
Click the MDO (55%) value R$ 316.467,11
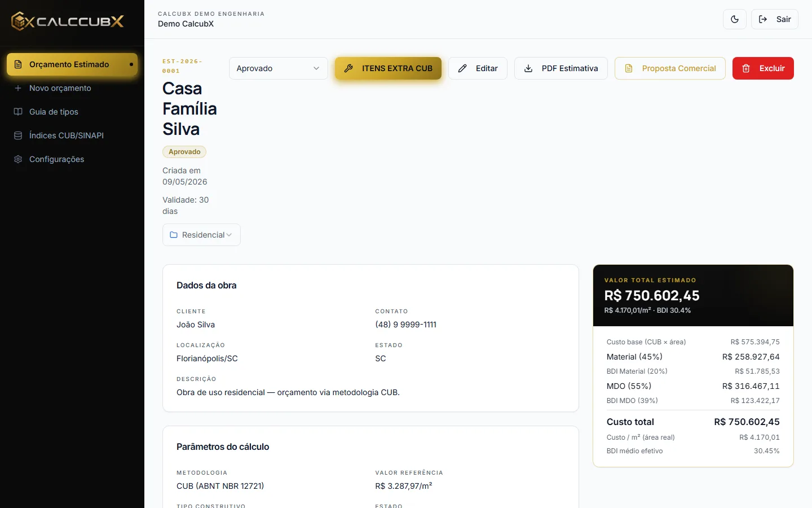751,386
